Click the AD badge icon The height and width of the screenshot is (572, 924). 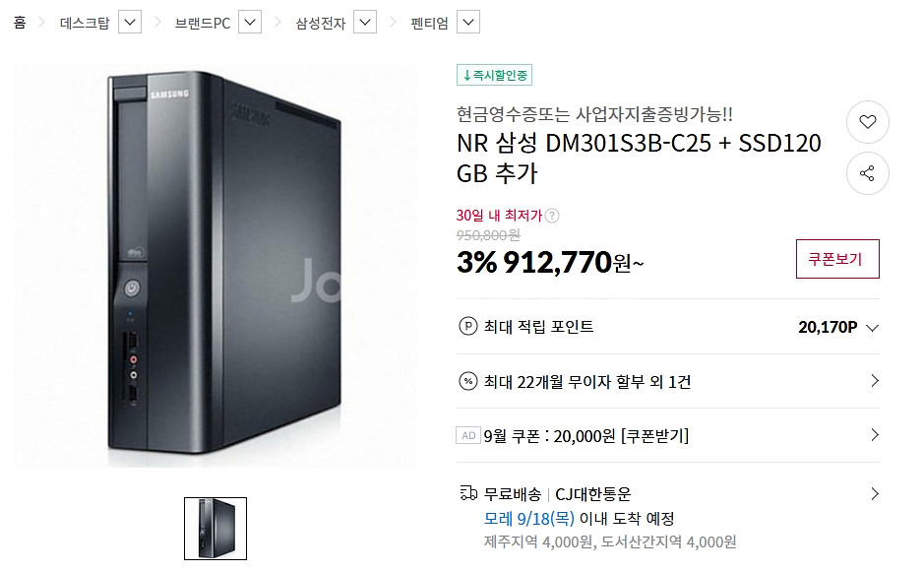click(468, 435)
